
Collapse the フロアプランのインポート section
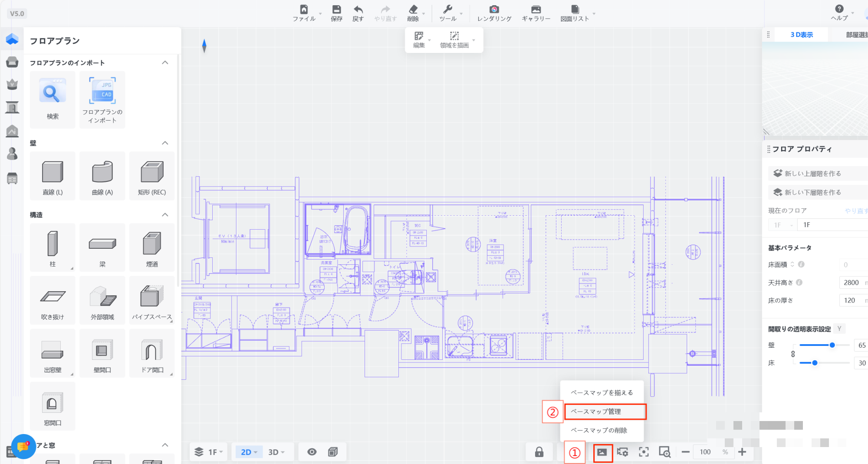point(165,63)
